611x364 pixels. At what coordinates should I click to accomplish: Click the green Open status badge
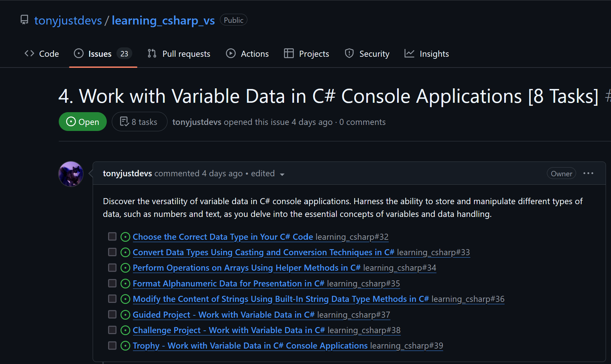click(83, 122)
